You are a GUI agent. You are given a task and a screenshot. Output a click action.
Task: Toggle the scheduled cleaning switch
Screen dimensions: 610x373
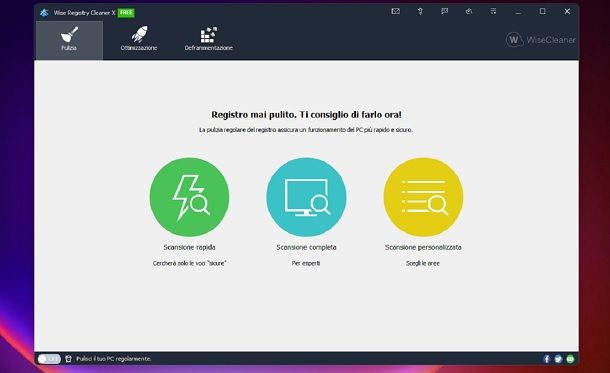pyautogui.click(x=49, y=359)
